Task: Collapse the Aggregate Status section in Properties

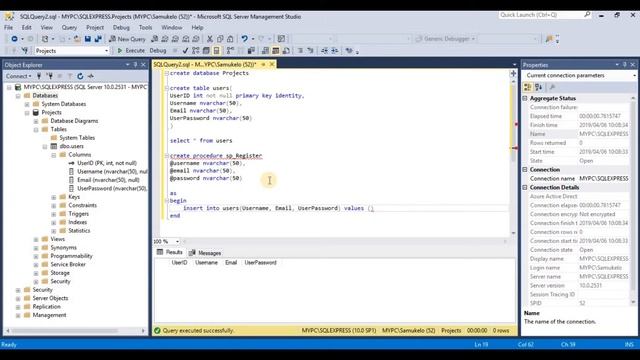Action: click(x=525, y=98)
